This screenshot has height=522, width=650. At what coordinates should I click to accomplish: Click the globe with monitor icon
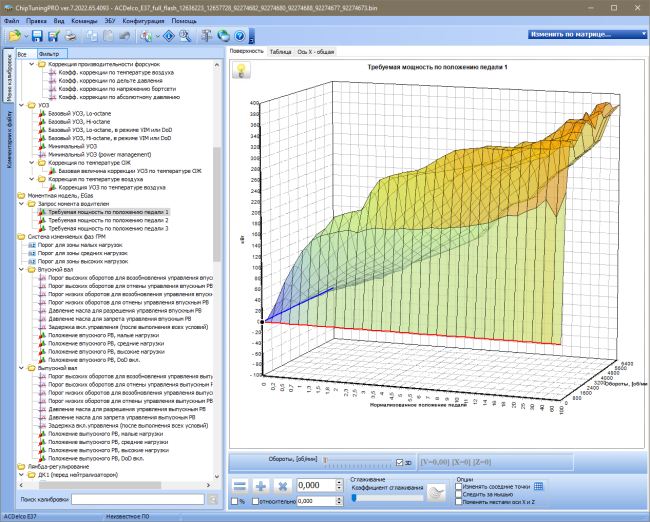(223, 36)
